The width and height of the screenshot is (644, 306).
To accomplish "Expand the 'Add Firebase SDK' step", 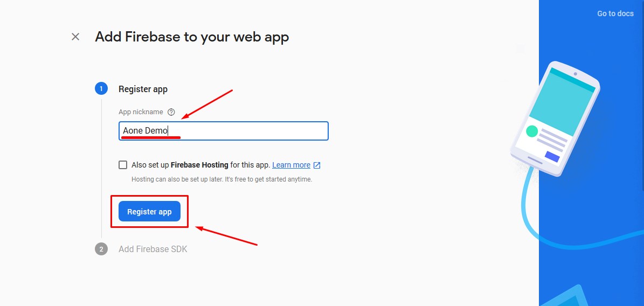I will click(x=153, y=249).
